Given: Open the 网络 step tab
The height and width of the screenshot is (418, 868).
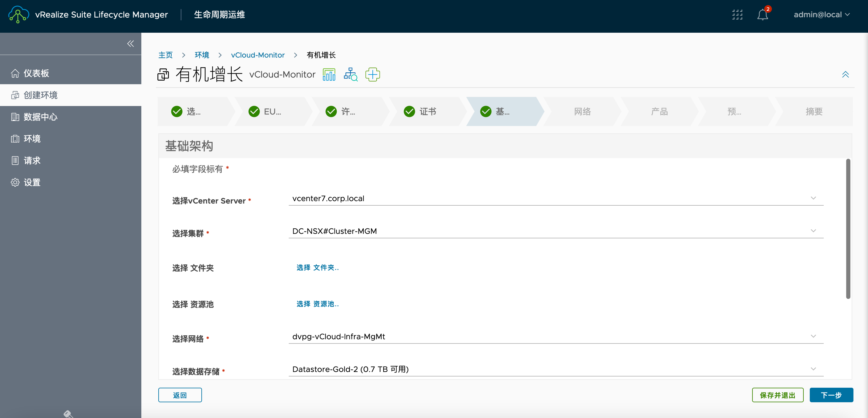Looking at the screenshot, I should tap(582, 111).
